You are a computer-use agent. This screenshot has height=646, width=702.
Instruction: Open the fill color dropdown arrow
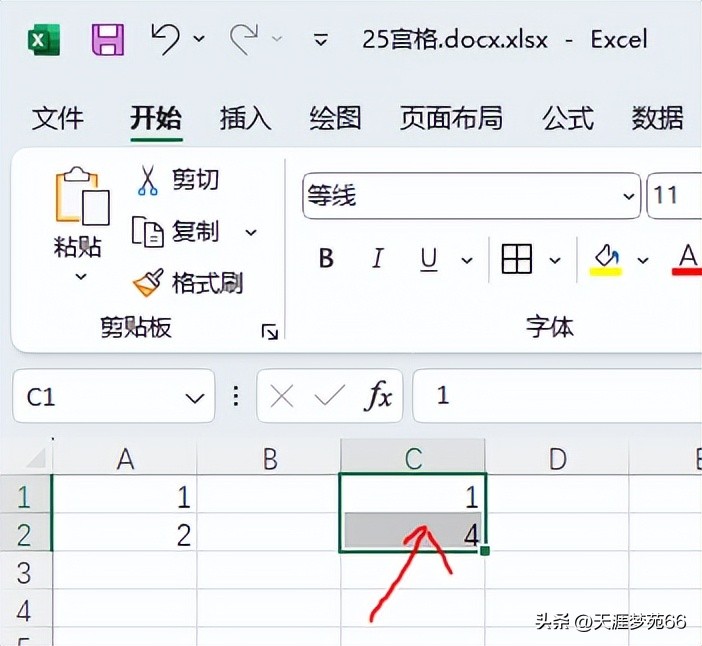(643, 260)
